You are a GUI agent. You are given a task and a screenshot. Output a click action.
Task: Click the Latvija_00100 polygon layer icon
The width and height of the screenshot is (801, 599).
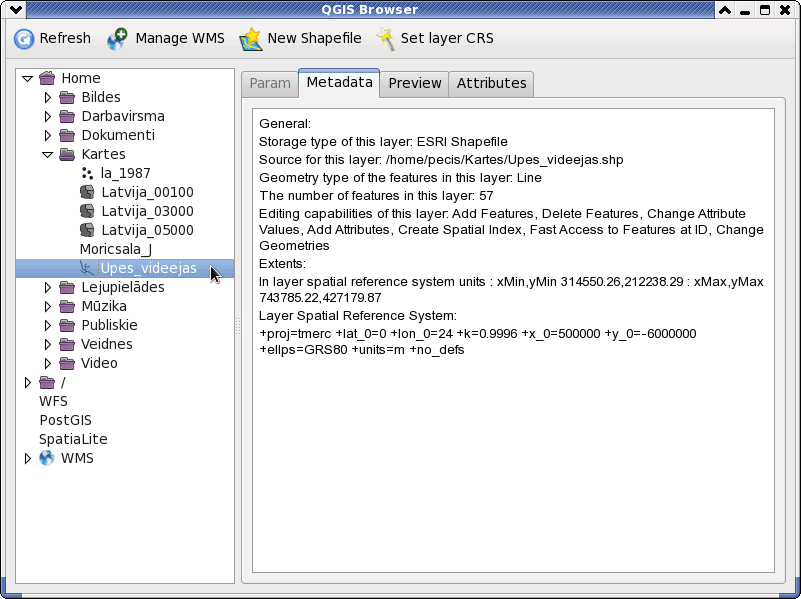point(87,192)
